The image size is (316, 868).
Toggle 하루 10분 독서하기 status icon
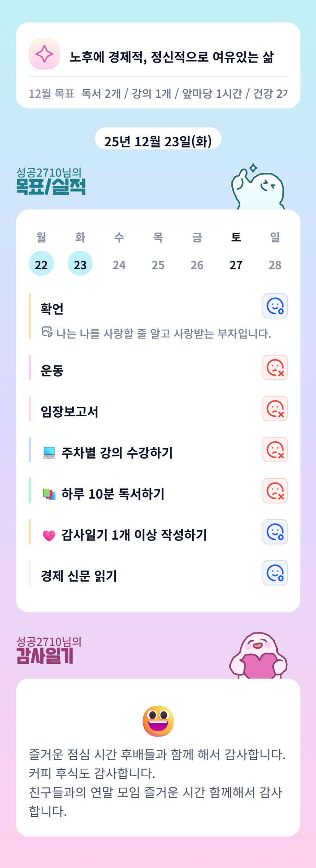(x=275, y=491)
